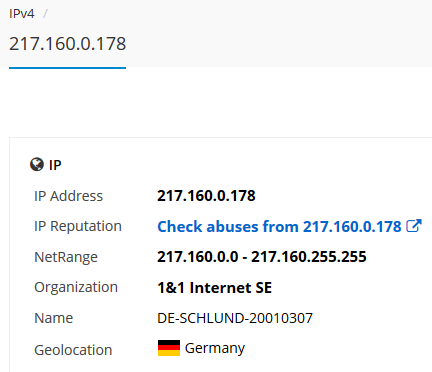Click the breadcrumb slash separator
432x372 pixels.
tap(45, 14)
